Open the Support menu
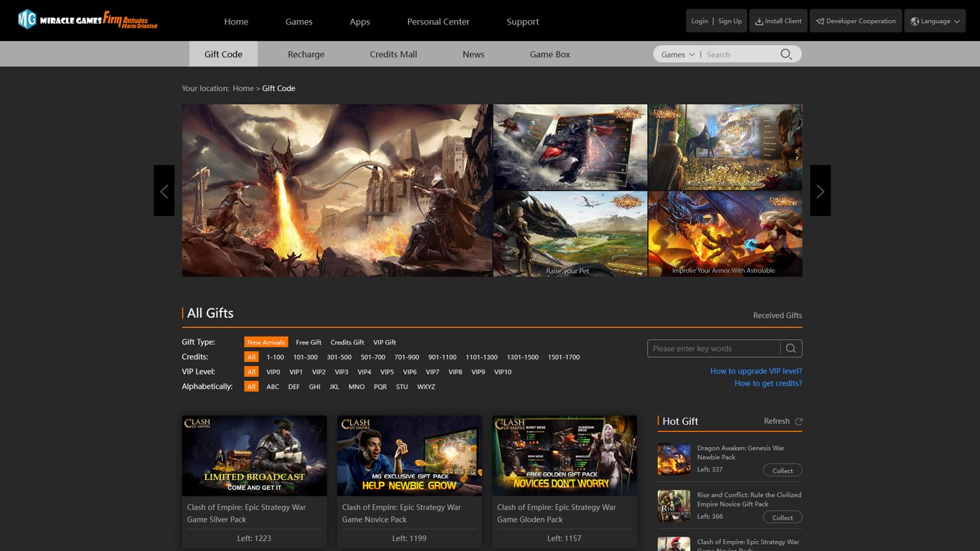Image resolution: width=980 pixels, height=551 pixels. point(523,22)
